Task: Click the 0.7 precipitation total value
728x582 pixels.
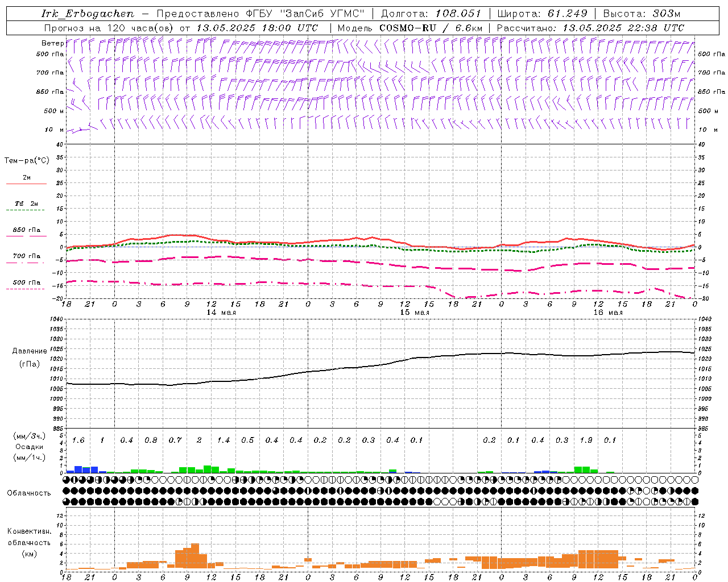Action: (x=175, y=440)
